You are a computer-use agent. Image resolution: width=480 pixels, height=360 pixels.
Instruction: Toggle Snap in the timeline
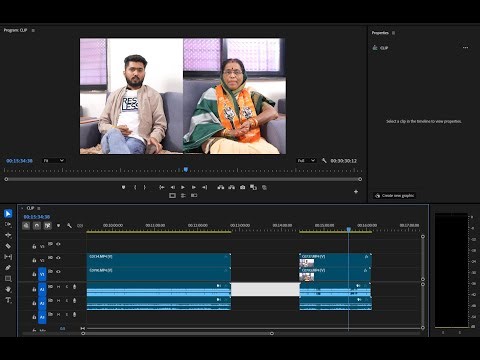pos(37,226)
